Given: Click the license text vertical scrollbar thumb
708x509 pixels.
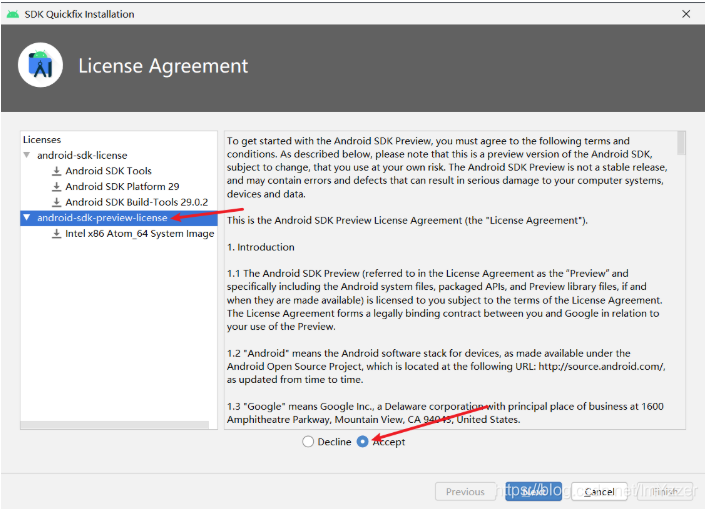Looking at the screenshot, I should click(x=681, y=143).
